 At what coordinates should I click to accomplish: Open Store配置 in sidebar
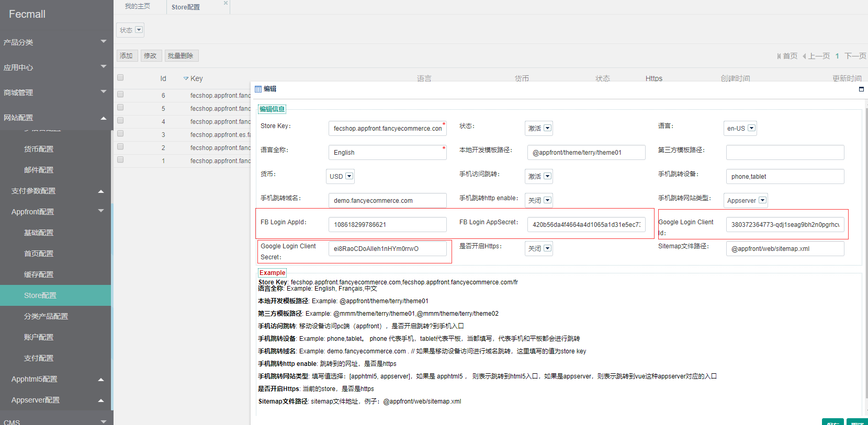pos(55,295)
